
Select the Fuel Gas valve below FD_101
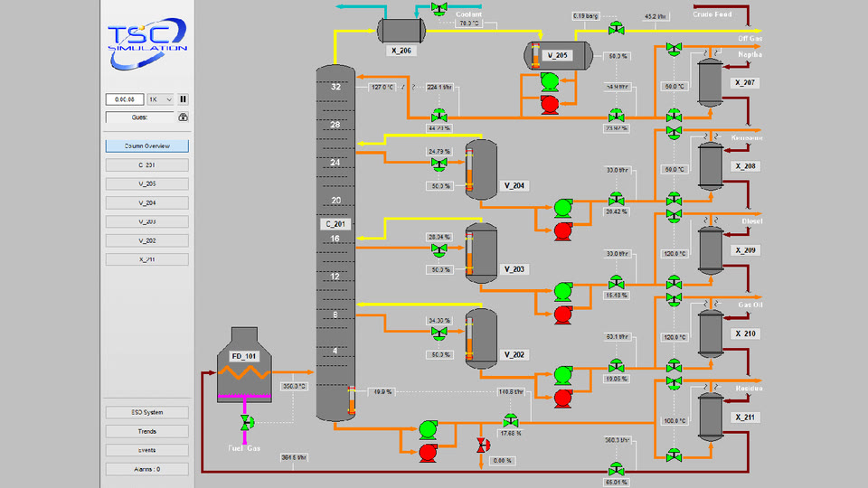(247, 423)
